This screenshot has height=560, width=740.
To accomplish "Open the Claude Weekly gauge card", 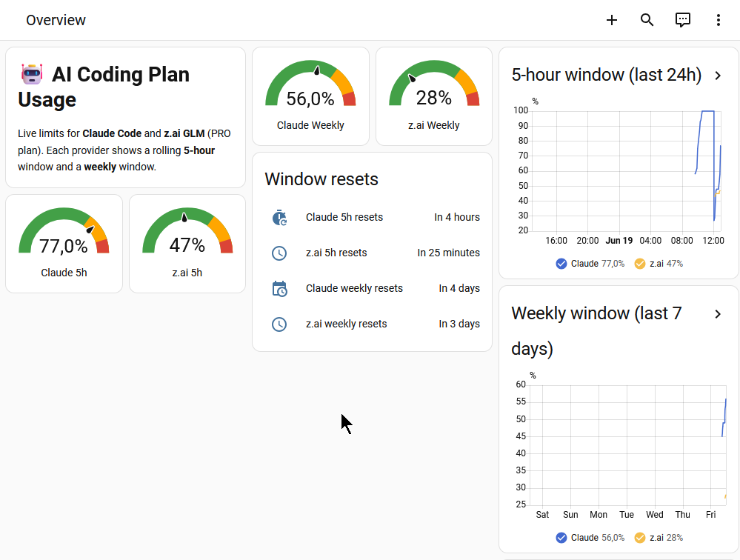I will tap(310, 96).
